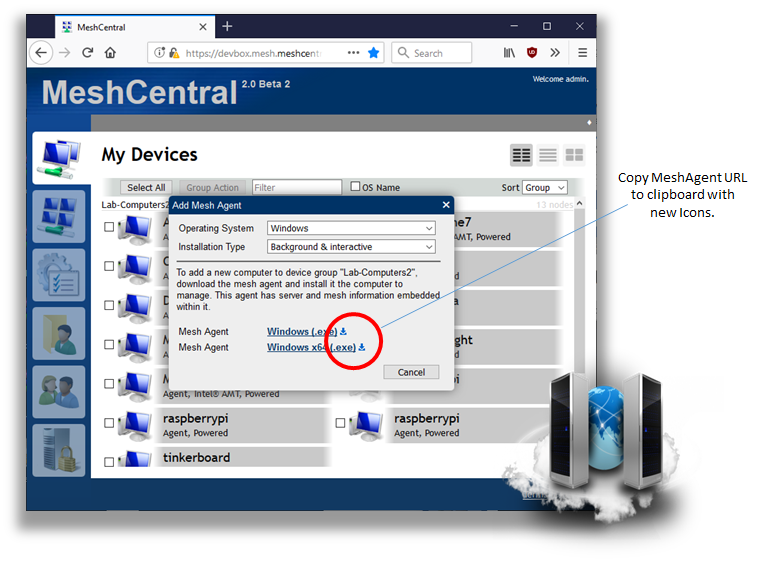
Task: Bookmark page with star icon
Action: point(373,53)
